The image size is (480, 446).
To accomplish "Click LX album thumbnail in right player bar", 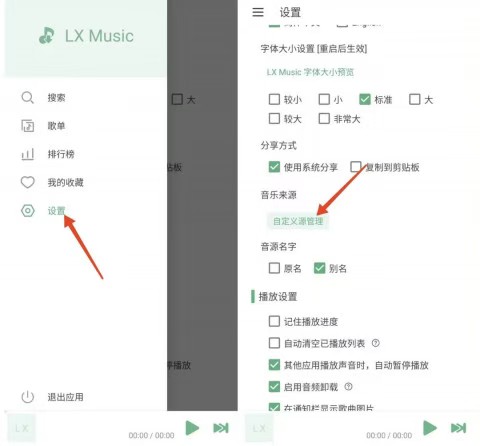I will point(259,428).
